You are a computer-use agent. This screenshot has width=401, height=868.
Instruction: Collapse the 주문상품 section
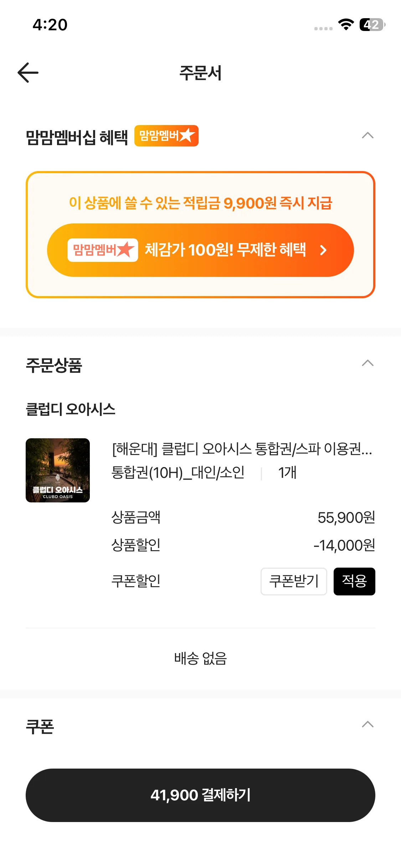[x=367, y=363]
